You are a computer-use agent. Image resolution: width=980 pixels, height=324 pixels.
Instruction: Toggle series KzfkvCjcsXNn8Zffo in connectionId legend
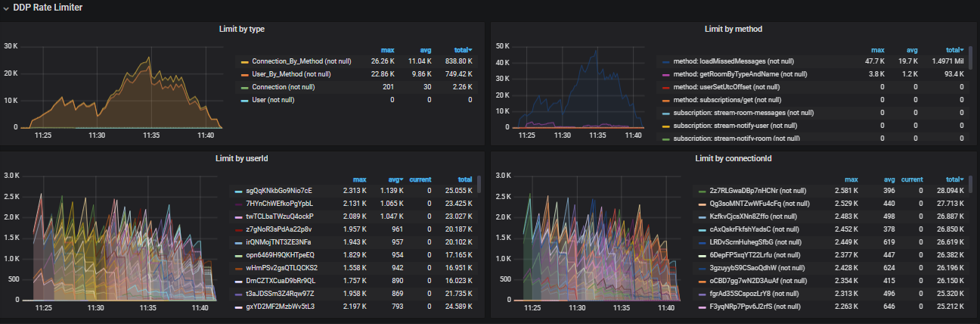click(x=752, y=216)
